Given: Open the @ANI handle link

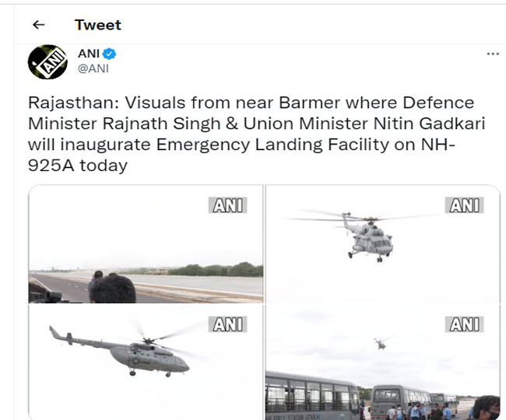Looking at the screenshot, I should pyautogui.click(x=93, y=68).
